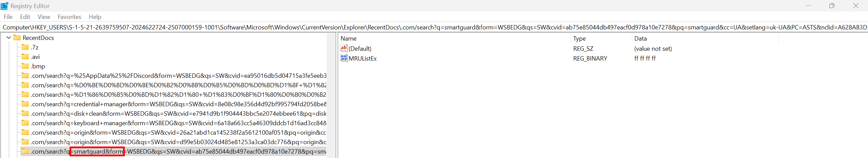Click the credential+manager search key folder icon
This screenshot has width=868, height=158.
click(x=25, y=104)
